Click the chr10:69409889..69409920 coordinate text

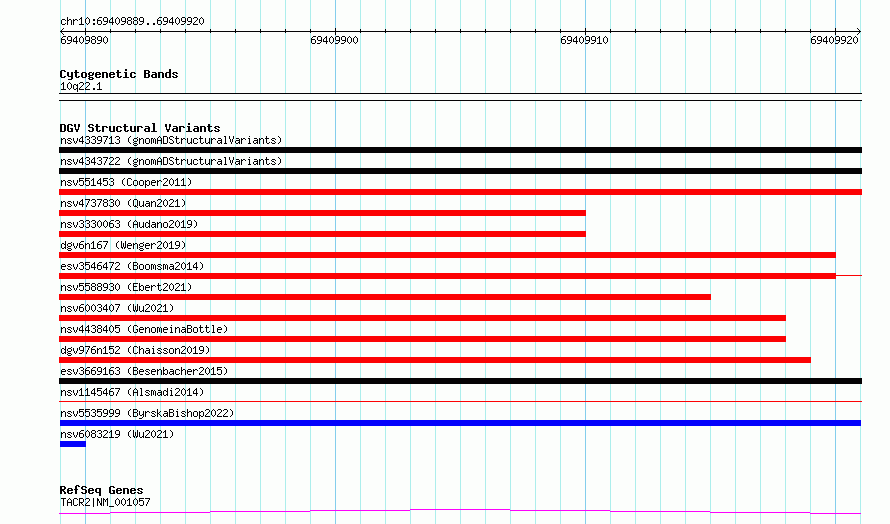pyautogui.click(x=132, y=21)
